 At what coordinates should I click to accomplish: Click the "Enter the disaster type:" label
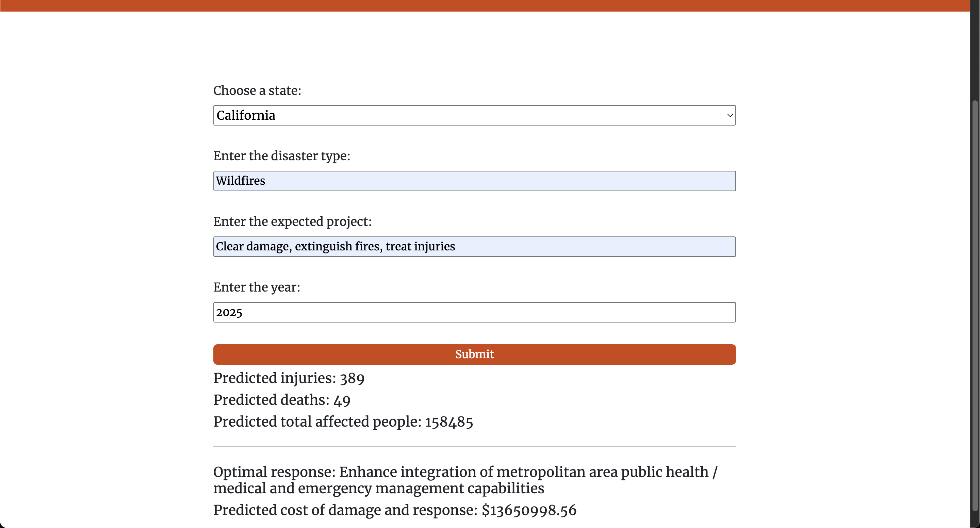281,156
